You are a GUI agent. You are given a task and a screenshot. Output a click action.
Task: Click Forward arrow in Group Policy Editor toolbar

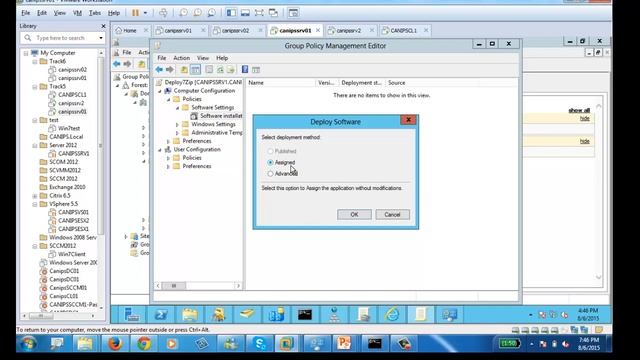pos(170,70)
